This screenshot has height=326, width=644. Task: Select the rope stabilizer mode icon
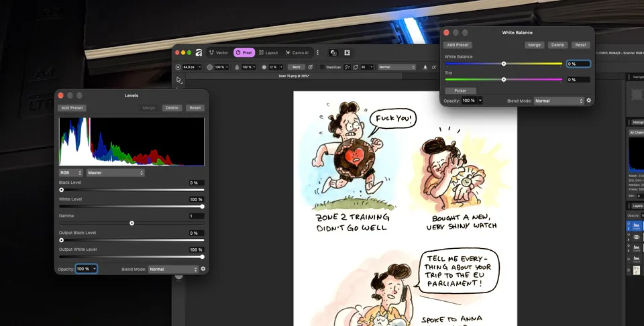[x=347, y=67]
